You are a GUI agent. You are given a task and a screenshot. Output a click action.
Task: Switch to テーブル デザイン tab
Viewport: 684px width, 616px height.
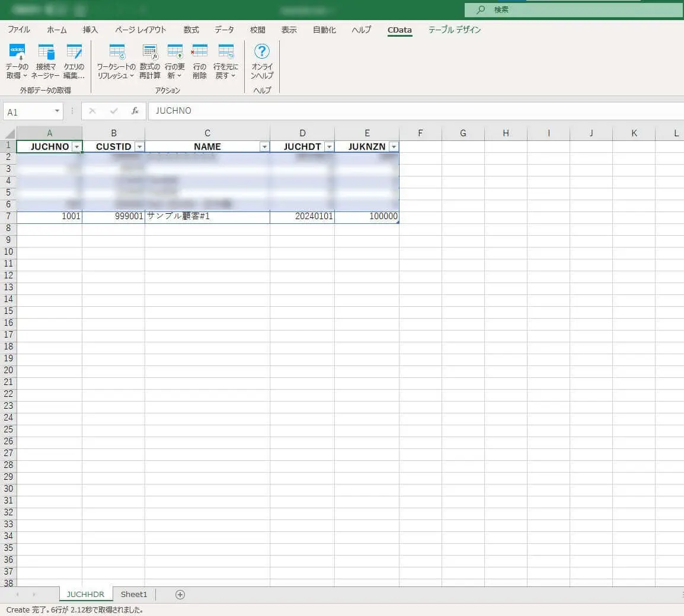[x=454, y=30]
